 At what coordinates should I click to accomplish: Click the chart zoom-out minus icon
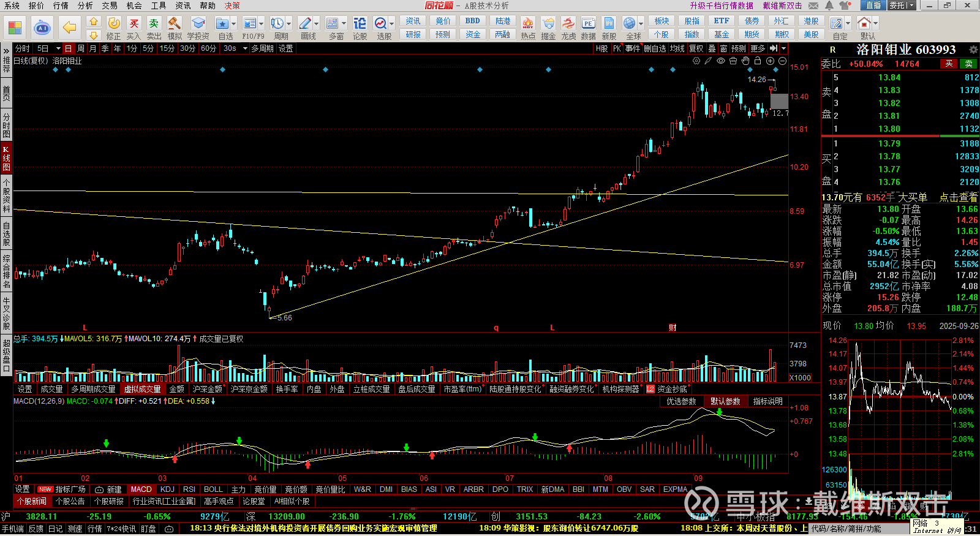782,61
